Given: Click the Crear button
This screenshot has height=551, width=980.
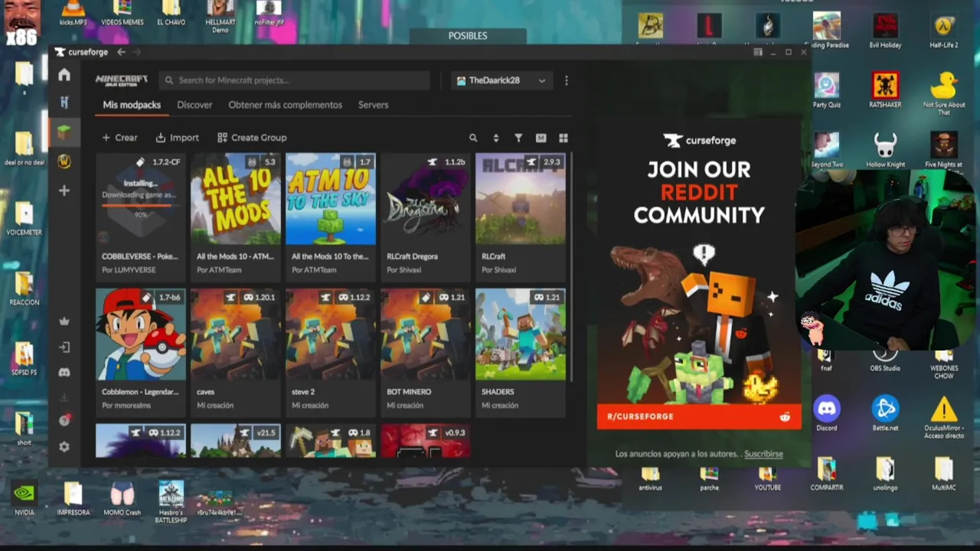Looking at the screenshot, I should 119,138.
